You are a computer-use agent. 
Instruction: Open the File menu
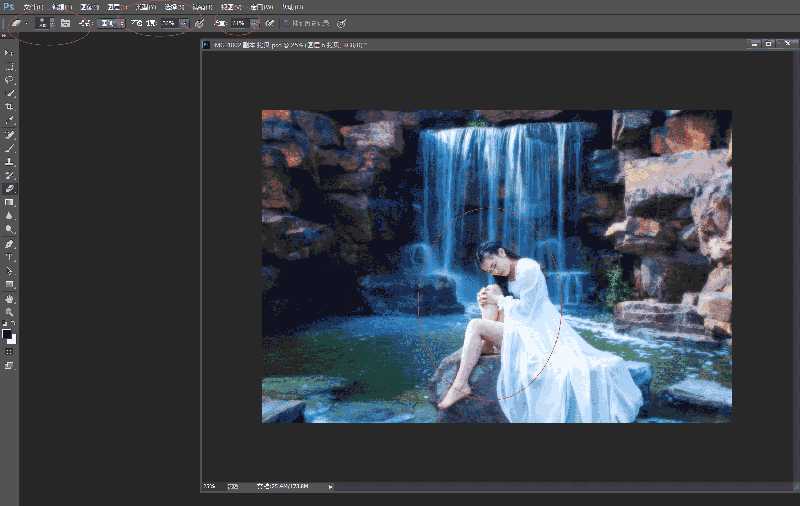[32, 6]
